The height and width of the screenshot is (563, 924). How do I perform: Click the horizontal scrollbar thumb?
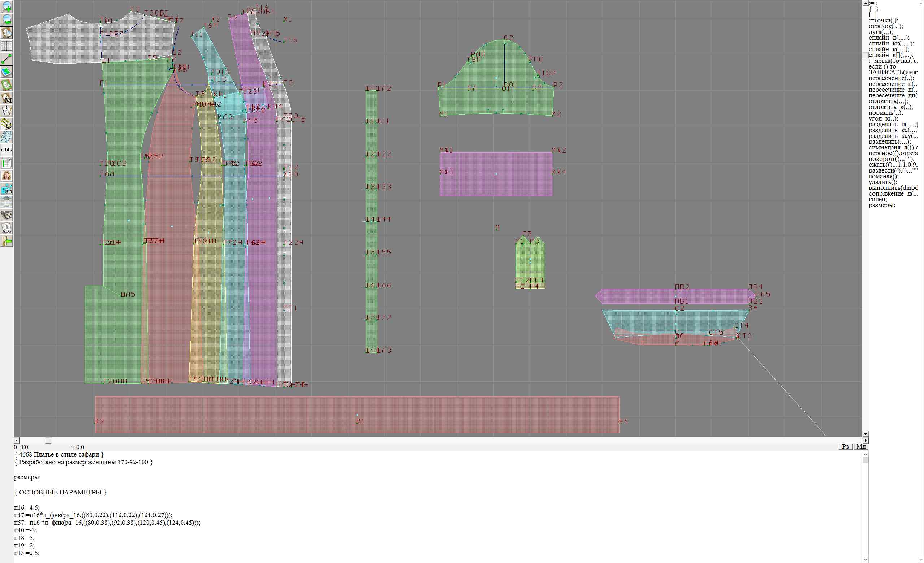coord(48,440)
